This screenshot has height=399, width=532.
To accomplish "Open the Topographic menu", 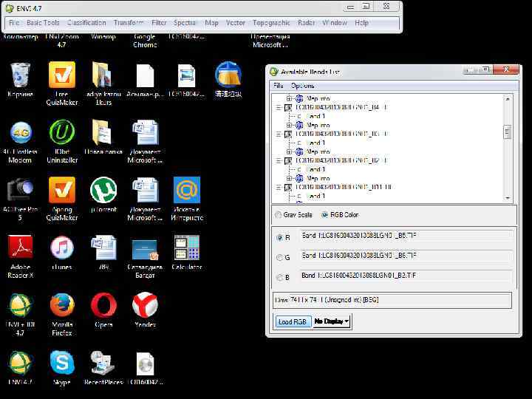I will click(x=271, y=23).
